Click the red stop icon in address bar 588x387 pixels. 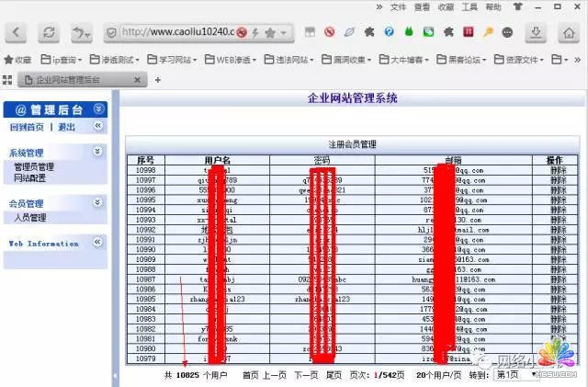[242, 32]
